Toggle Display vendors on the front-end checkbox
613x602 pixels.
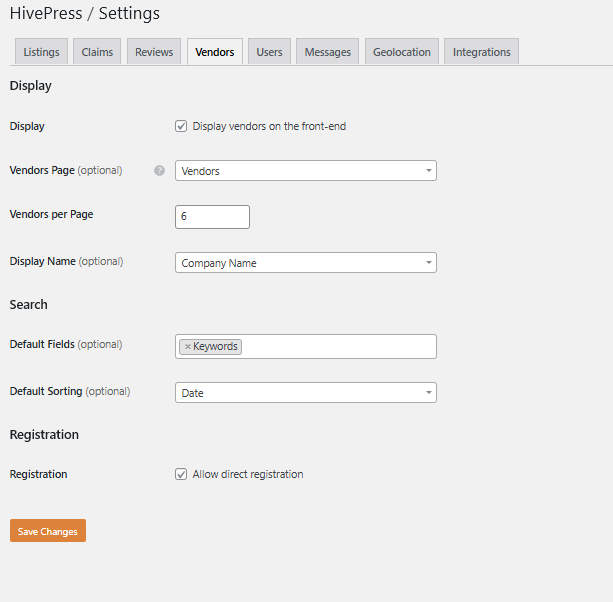(181, 126)
